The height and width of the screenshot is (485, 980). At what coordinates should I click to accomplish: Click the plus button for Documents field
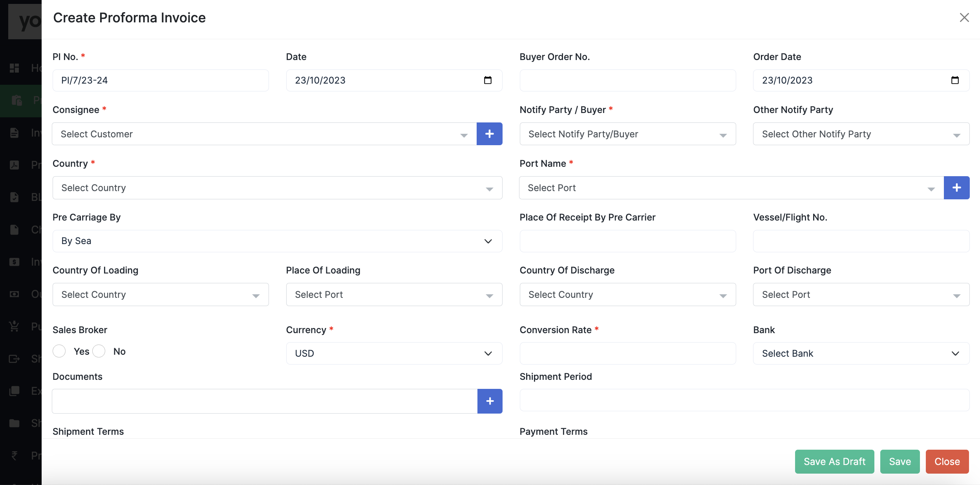click(490, 401)
